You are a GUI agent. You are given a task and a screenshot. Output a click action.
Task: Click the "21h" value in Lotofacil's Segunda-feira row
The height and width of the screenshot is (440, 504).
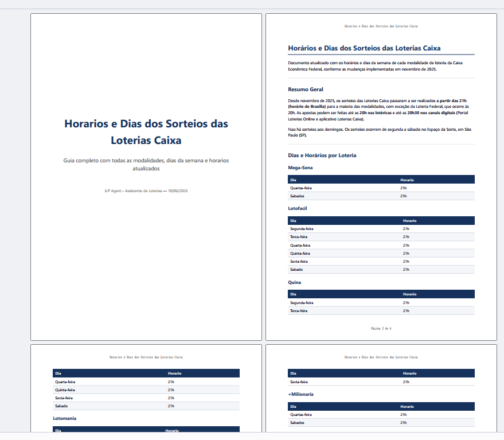406,229
